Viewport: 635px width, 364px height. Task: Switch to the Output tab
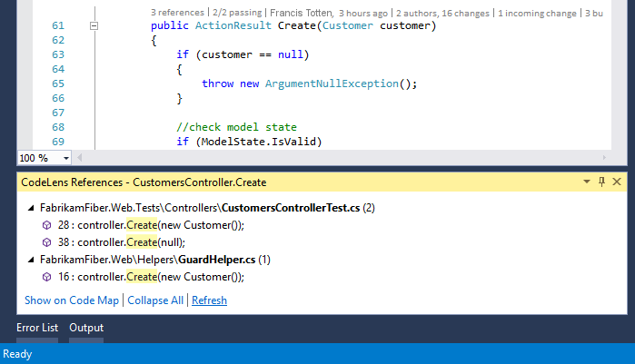[86, 328]
